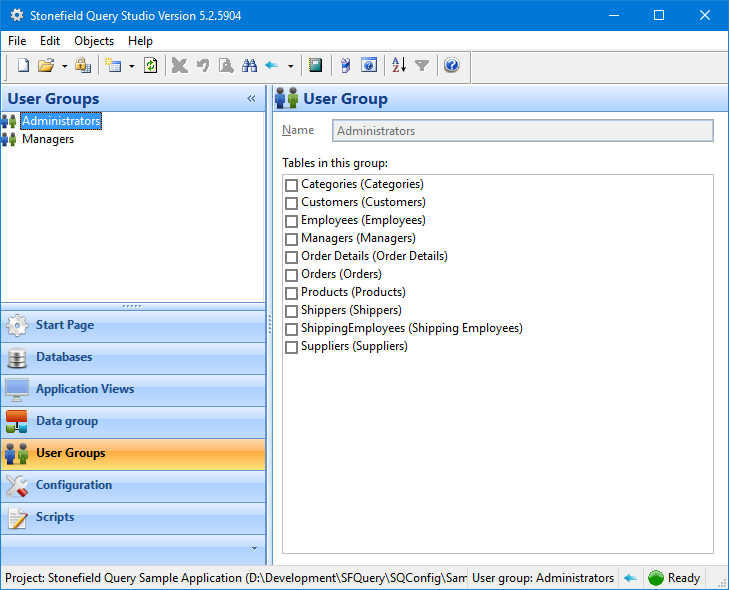Click the blue back arrow in status bar

pos(630,578)
